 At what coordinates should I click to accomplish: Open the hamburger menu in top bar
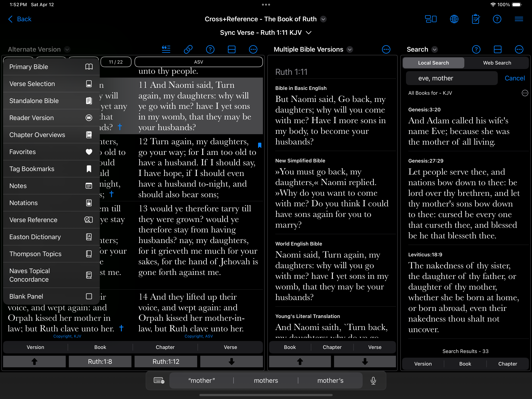pos(519,19)
